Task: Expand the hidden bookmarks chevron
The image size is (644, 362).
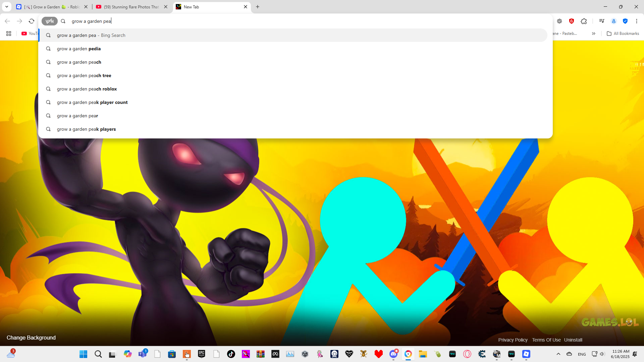Action: click(594, 34)
